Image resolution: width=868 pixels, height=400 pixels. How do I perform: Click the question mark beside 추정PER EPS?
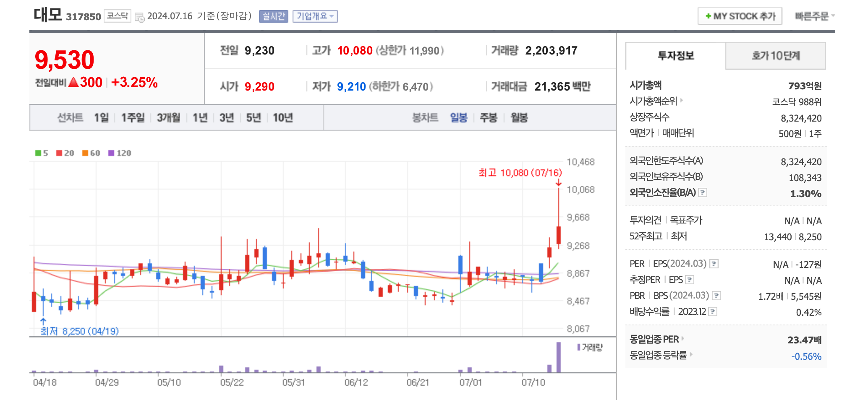coord(690,280)
